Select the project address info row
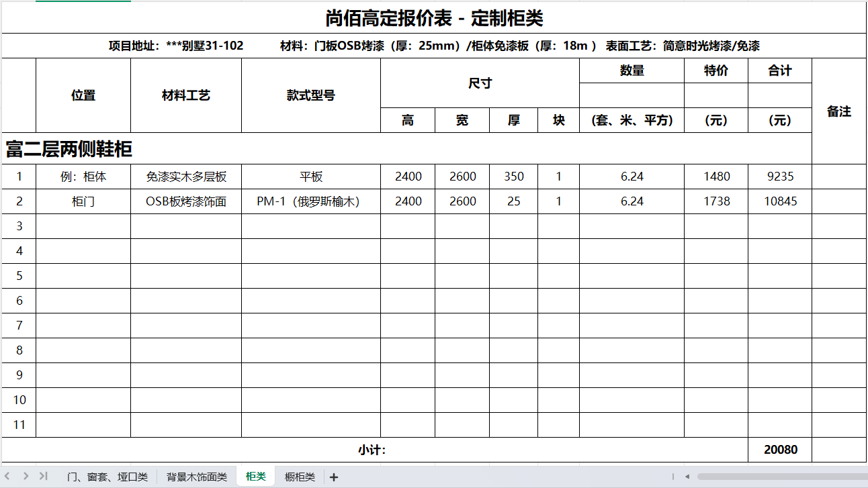Viewport: 868px width, 488px height. (434, 46)
